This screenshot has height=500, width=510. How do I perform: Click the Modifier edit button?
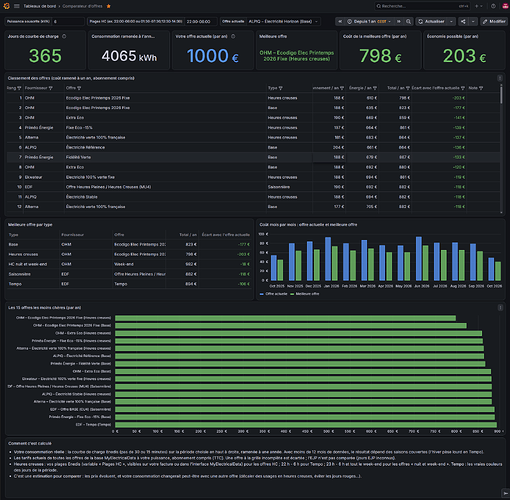494,21
